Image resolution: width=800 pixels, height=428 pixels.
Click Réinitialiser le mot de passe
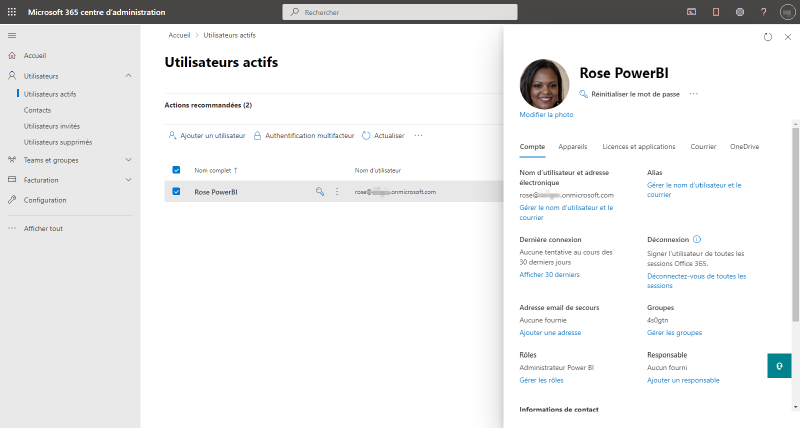click(x=630, y=94)
